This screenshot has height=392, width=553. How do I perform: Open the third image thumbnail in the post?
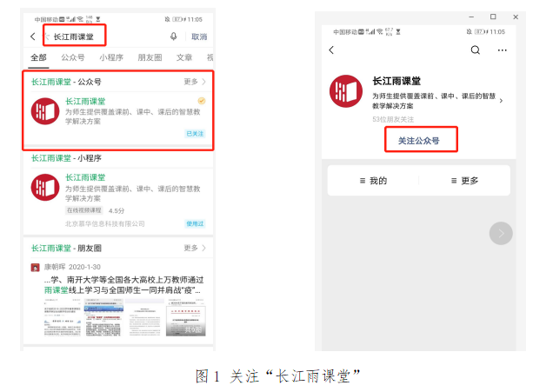[x=144, y=317]
